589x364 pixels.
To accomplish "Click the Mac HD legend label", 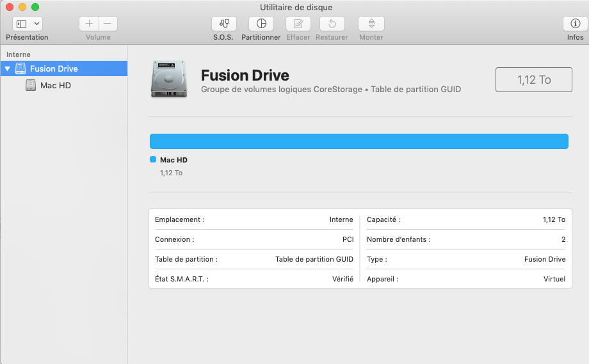I will click(173, 160).
